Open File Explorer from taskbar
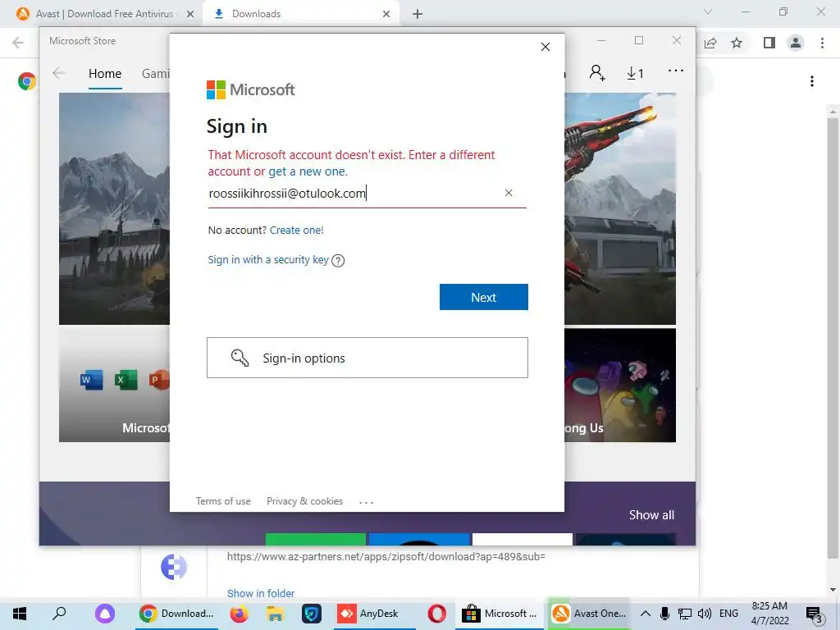 [x=275, y=614]
